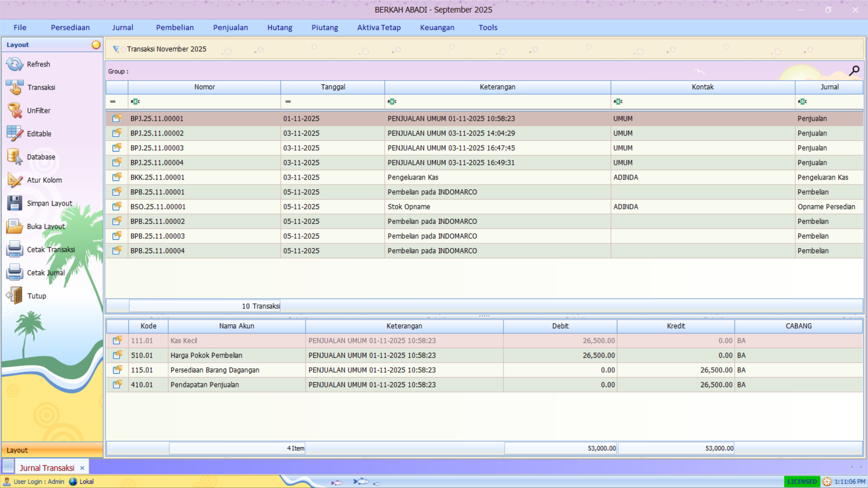The width and height of the screenshot is (868, 488).
Task: Click the search magnifier icon
Action: (854, 70)
